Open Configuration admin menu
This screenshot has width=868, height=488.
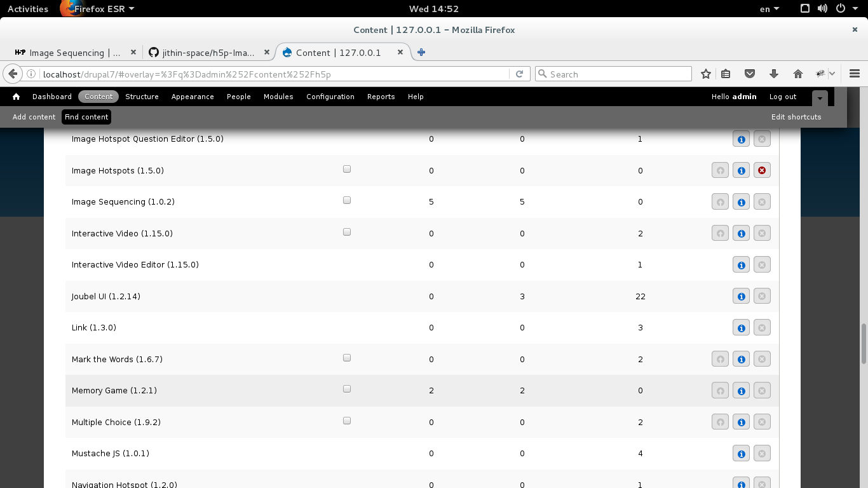pos(330,97)
